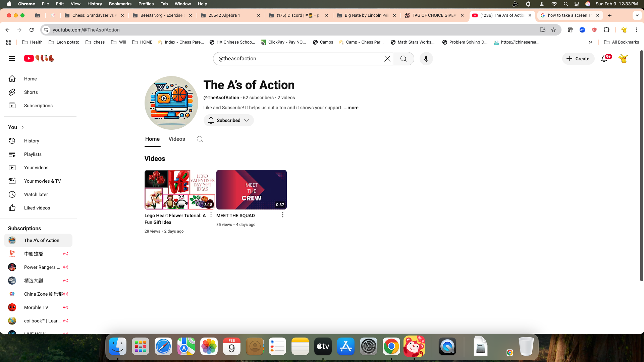Open the YouTube guide hamburger menu
The height and width of the screenshot is (362, 644).
12,59
